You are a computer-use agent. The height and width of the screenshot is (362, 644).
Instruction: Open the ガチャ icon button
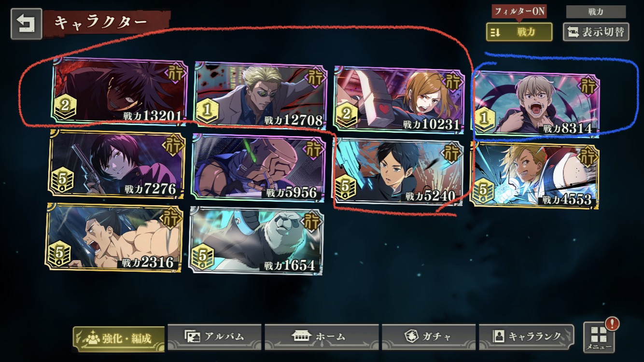(428, 336)
